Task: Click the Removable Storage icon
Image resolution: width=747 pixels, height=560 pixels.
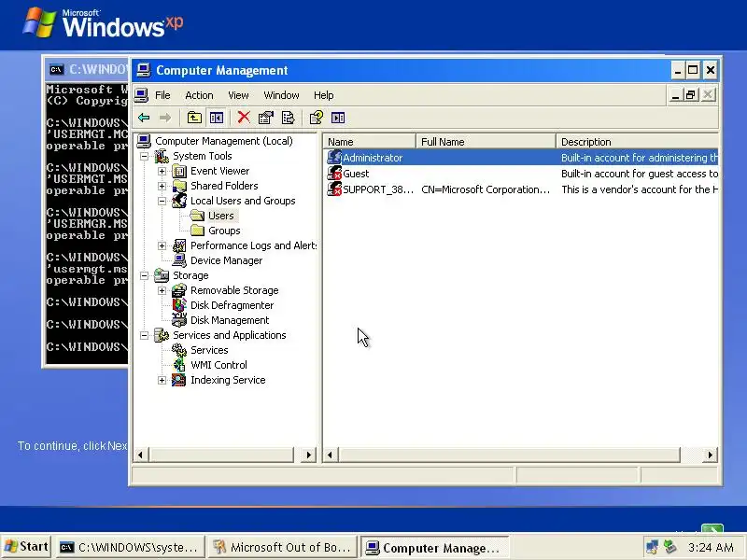Action: tap(179, 290)
